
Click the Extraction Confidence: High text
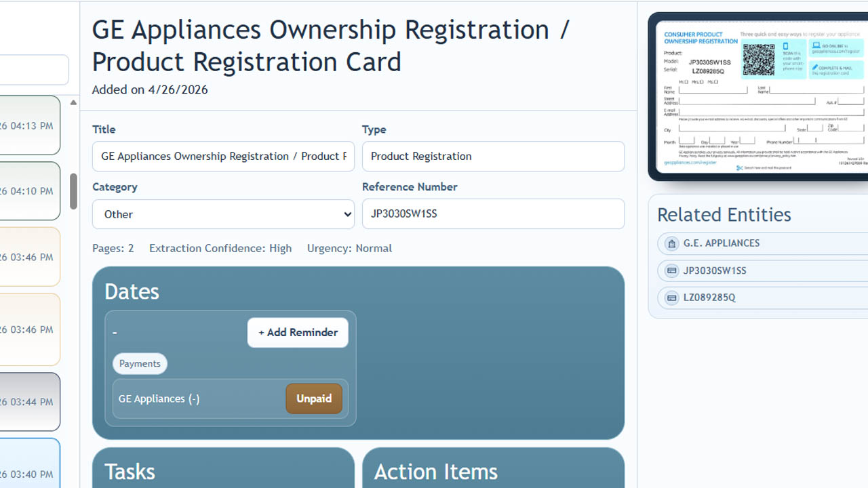(x=220, y=249)
